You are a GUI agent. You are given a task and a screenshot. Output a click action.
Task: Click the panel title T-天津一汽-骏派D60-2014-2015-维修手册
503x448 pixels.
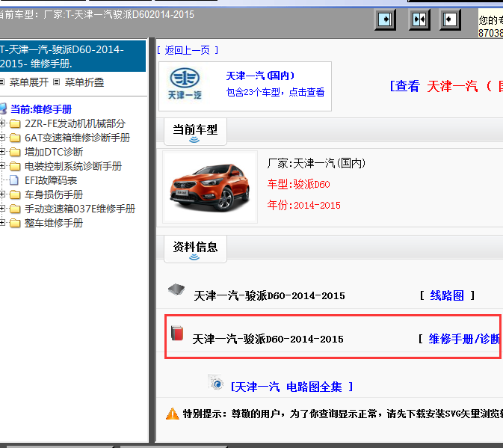point(72,56)
